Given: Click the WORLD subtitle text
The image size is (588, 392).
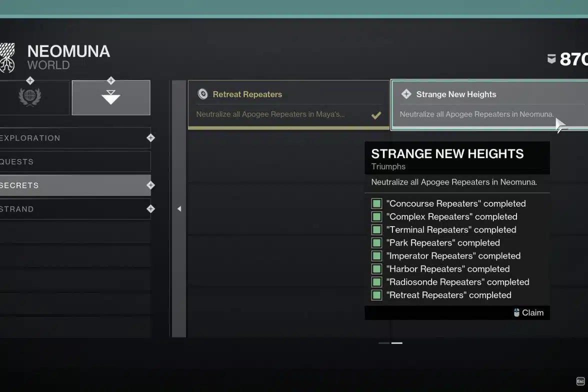Looking at the screenshot, I should click(48, 65).
